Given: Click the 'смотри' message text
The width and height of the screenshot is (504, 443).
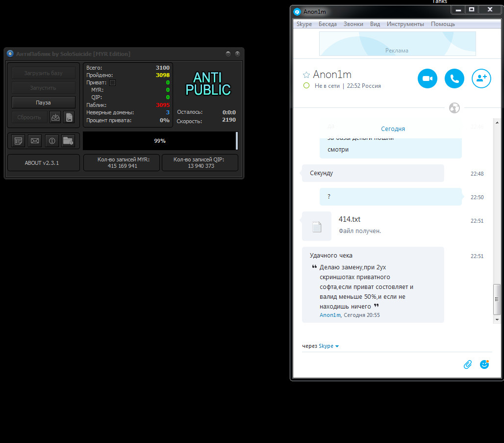Looking at the screenshot, I should [x=338, y=150].
